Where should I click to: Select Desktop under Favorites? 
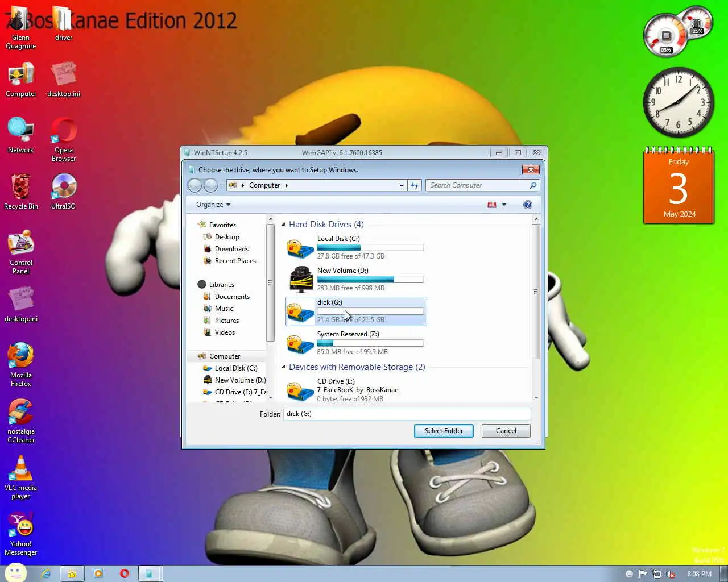pyautogui.click(x=227, y=237)
